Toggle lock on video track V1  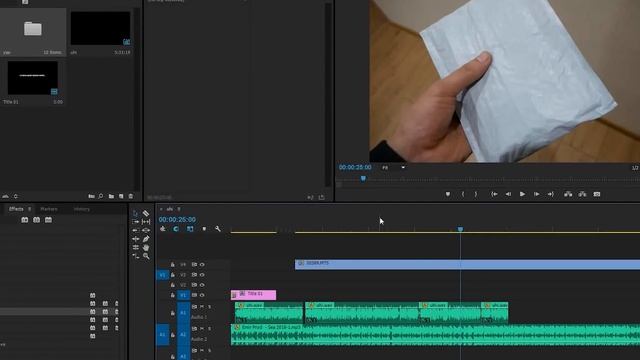pyautogui.click(x=173, y=295)
